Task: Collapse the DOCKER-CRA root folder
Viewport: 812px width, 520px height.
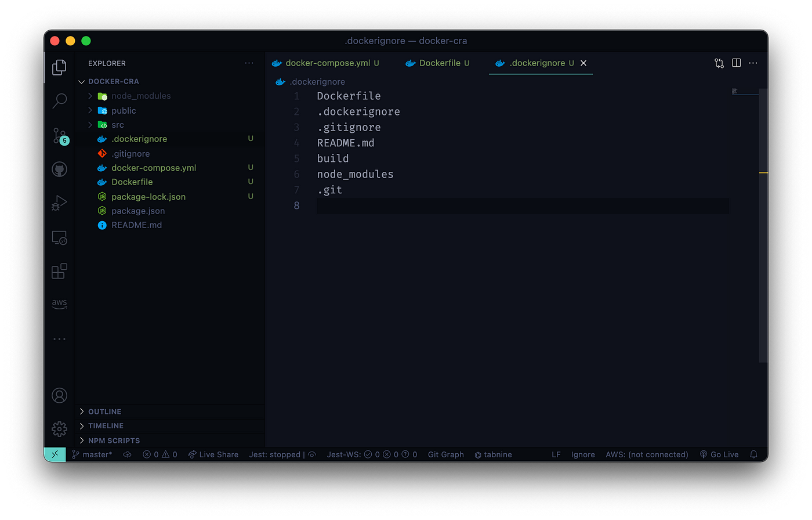Action: [114, 82]
